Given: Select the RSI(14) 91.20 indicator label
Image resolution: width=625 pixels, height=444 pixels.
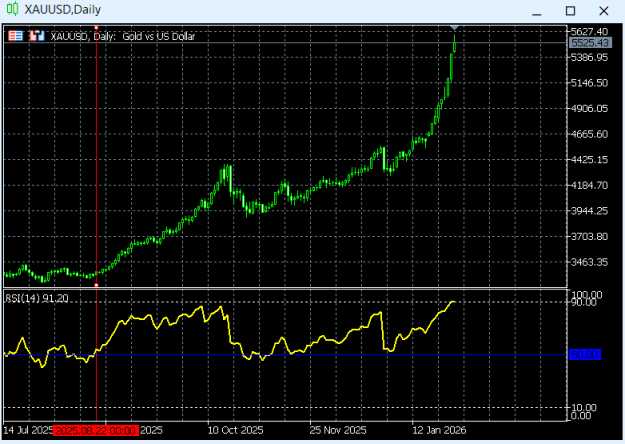Looking at the screenshot, I should (37, 298).
